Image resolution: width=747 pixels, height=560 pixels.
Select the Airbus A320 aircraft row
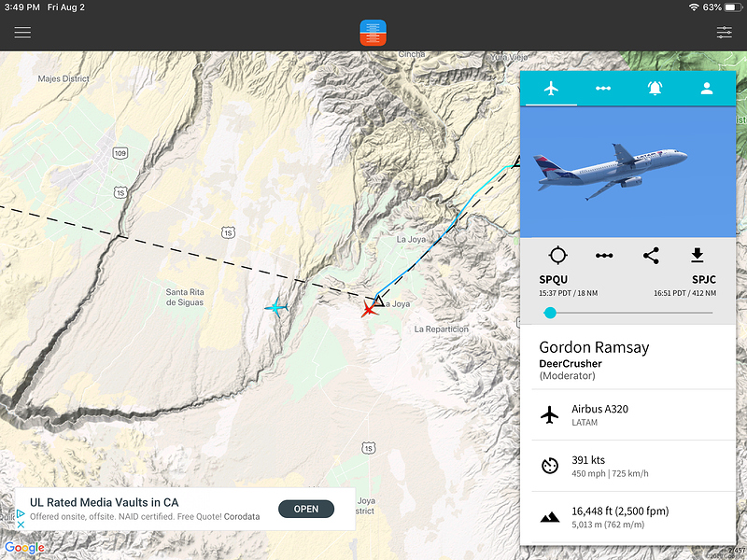(633, 414)
